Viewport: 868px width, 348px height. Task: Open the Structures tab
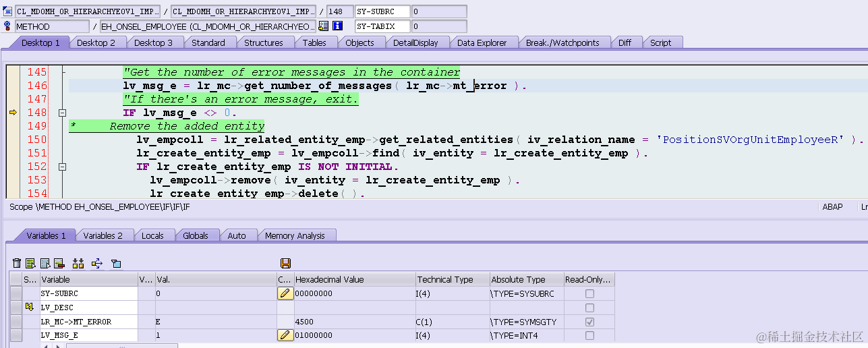(263, 42)
